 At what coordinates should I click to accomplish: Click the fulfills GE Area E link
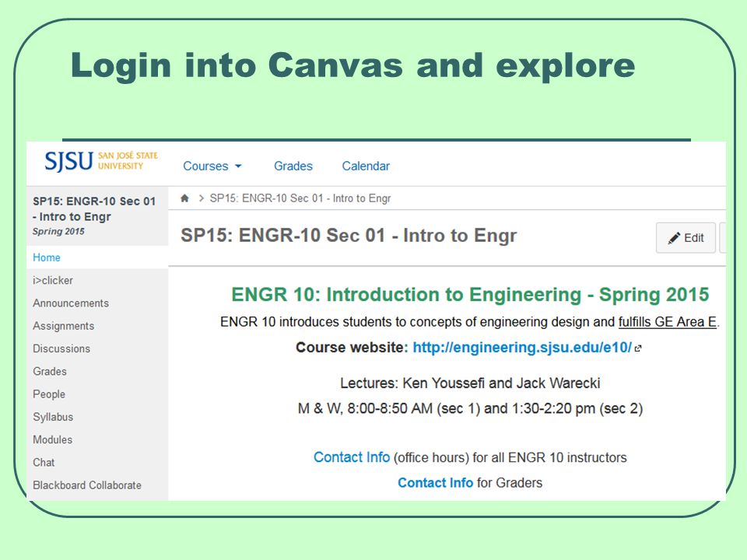[x=668, y=322]
